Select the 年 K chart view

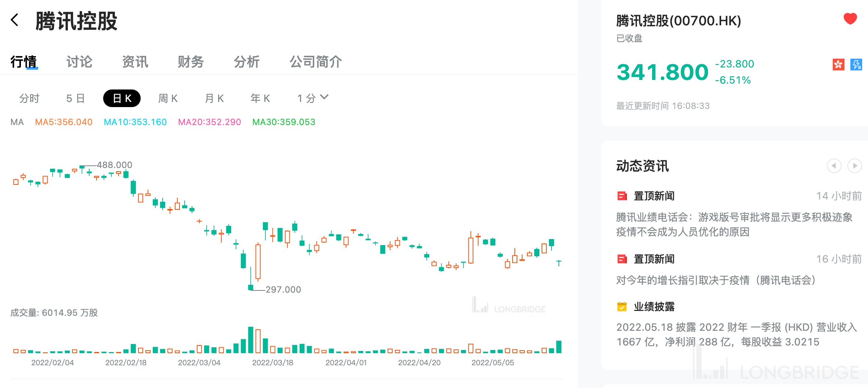[260, 98]
